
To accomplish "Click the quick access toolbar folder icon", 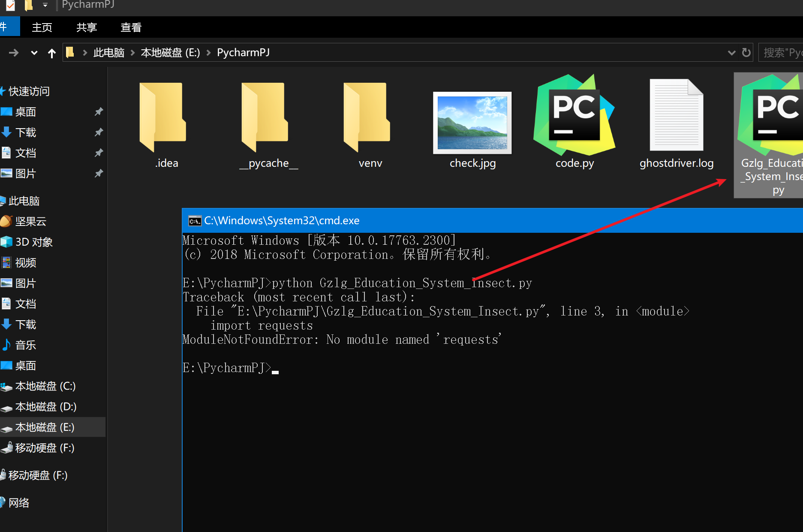I will tap(29, 6).
